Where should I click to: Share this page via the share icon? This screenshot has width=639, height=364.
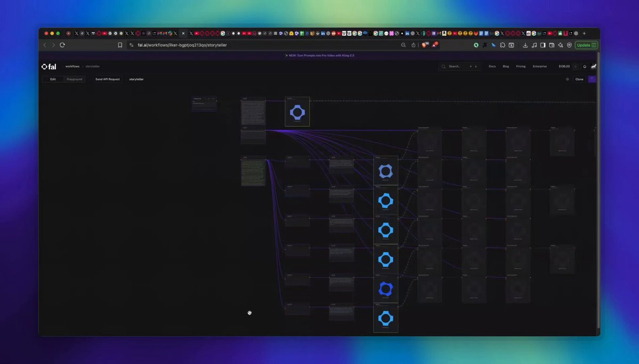coord(413,45)
